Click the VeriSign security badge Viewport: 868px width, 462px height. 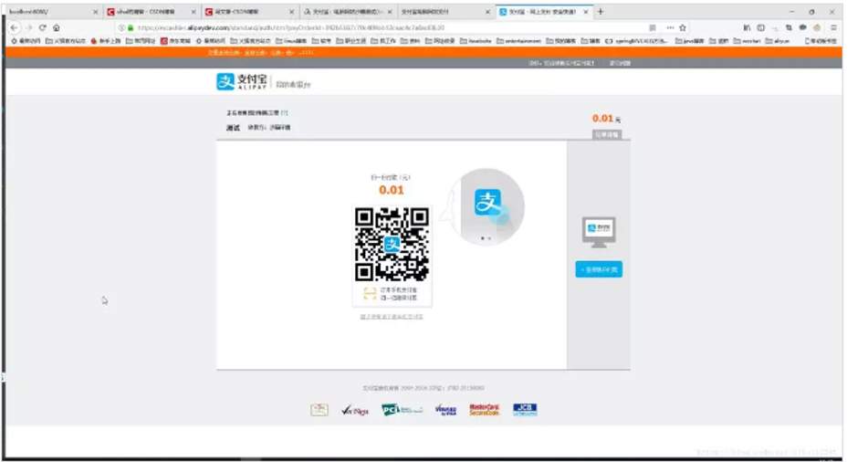coord(355,410)
